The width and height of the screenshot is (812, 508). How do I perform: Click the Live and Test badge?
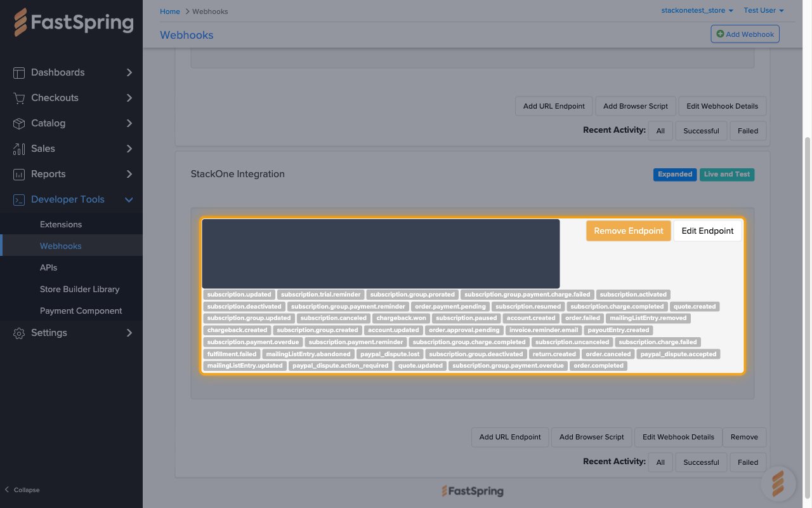[727, 174]
